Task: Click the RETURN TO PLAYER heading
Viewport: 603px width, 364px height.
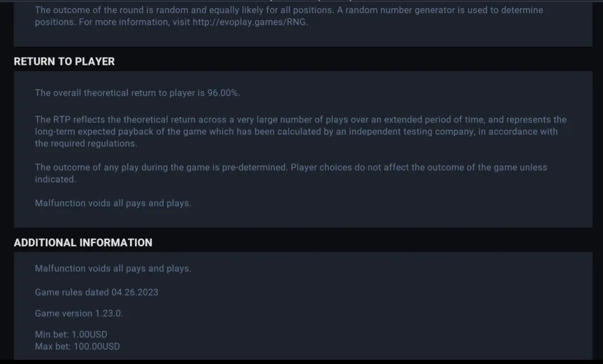Action: (x=64, y=61)
